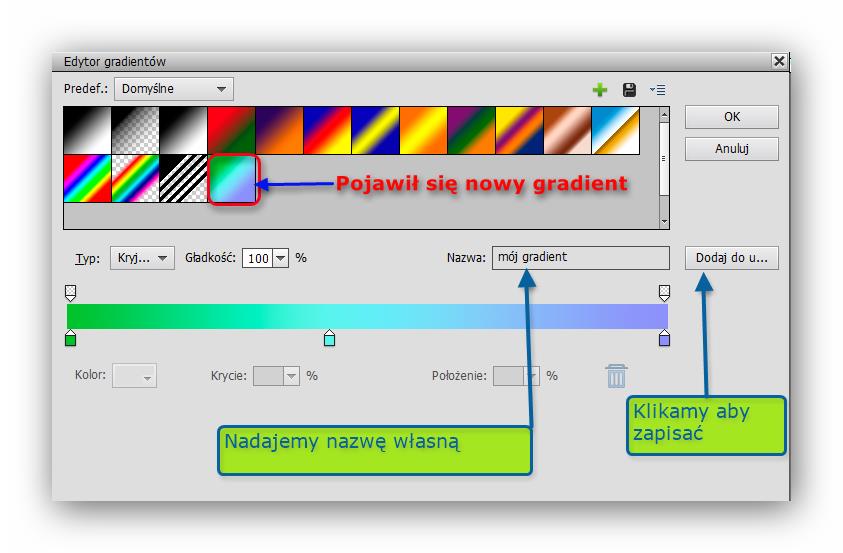Click the preset list scroll up arrow
Screen dimensions: 843x553
pos(665,114)
